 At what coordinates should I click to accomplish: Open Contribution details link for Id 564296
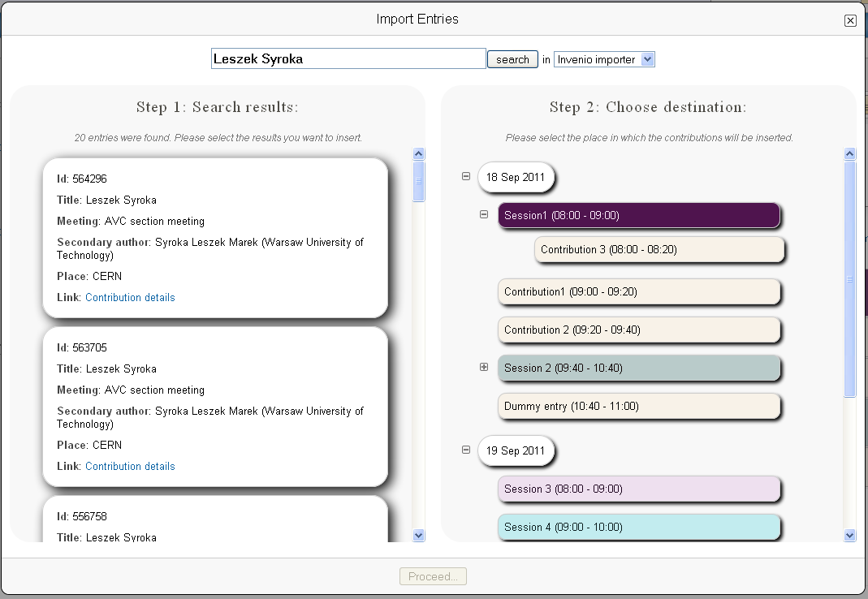pyautogui.click(x=130, y=297)
